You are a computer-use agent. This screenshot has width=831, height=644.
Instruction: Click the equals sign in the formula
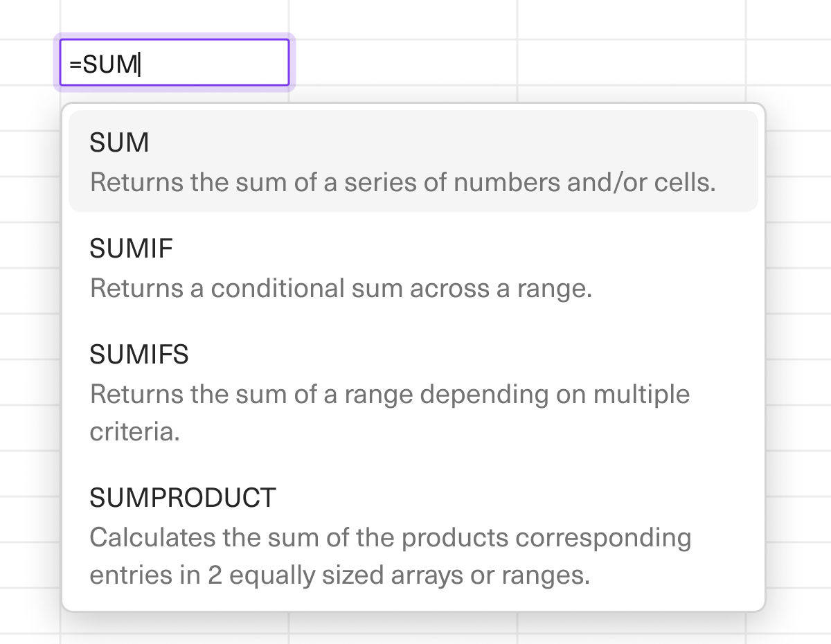click(75, 64)
